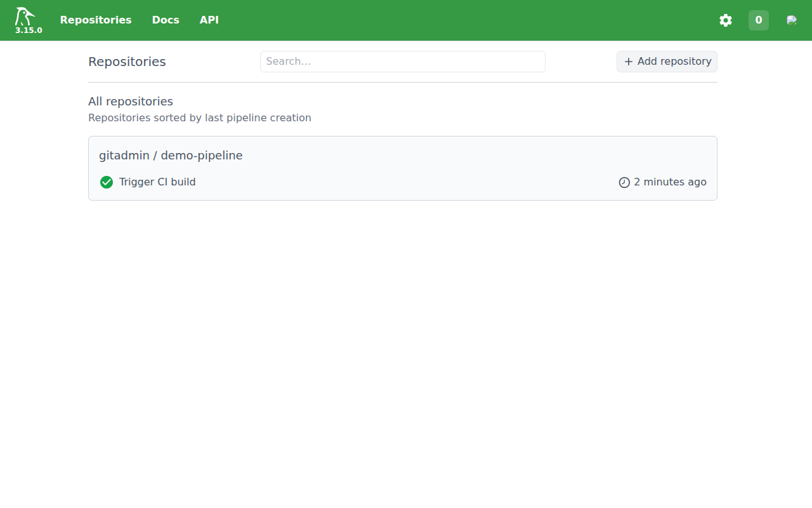This screenshot has height=508, width=812.
Task: Click the version 3.15.0 label
Action: coord(29,30)
